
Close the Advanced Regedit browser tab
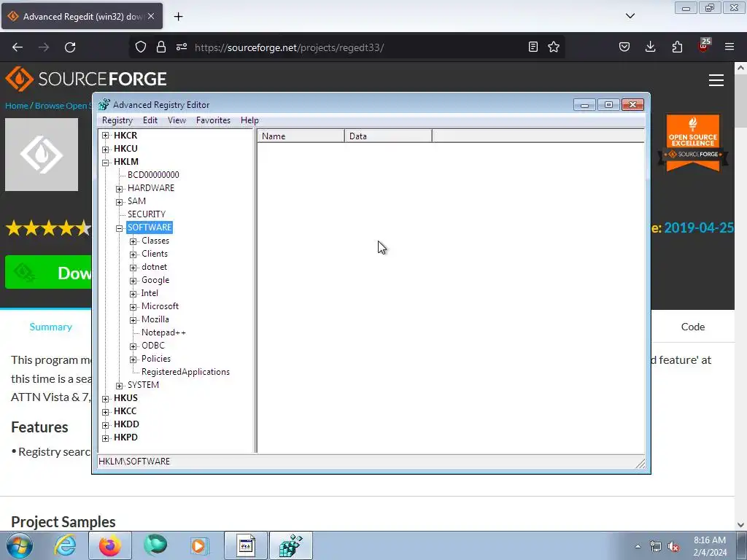click(x=151, y=16)
